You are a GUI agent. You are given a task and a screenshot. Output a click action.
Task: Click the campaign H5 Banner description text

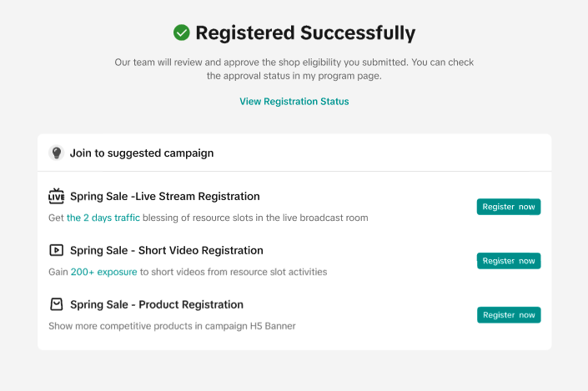(172, 326)
